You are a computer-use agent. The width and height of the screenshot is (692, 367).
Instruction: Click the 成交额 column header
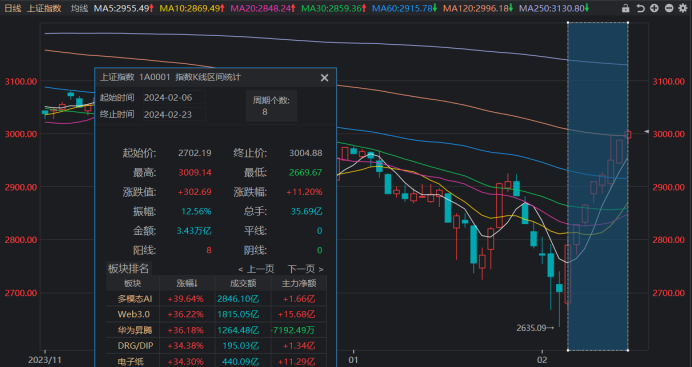(243, 283)
